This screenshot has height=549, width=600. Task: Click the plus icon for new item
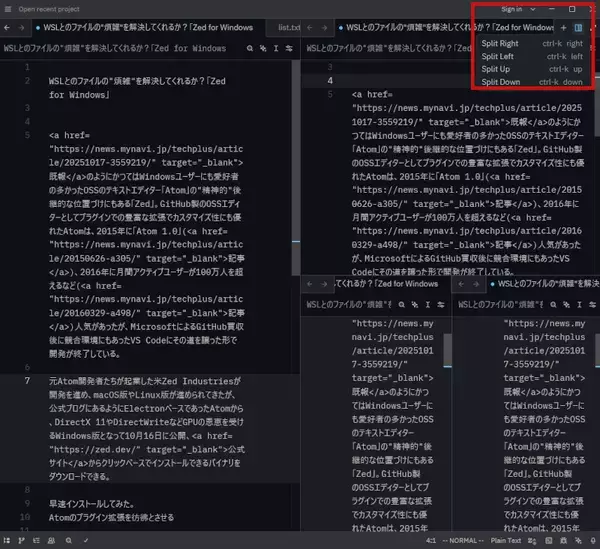coord(563,27)
